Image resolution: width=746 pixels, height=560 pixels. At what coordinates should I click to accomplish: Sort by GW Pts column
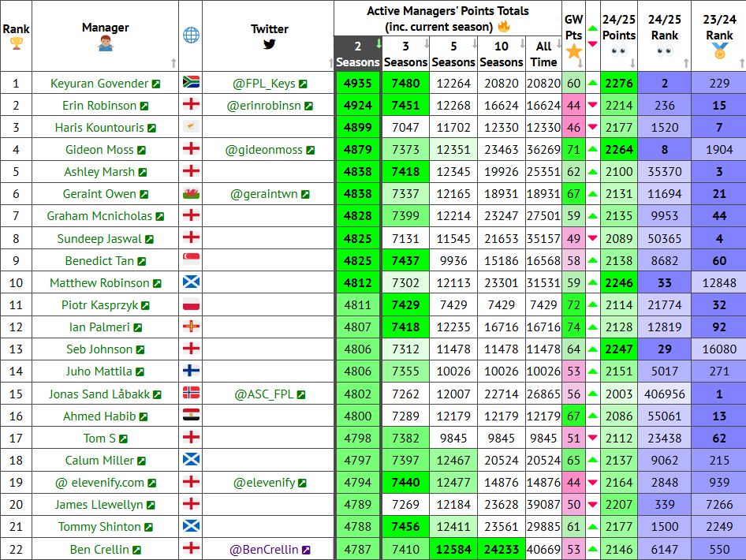click(574, 35)
